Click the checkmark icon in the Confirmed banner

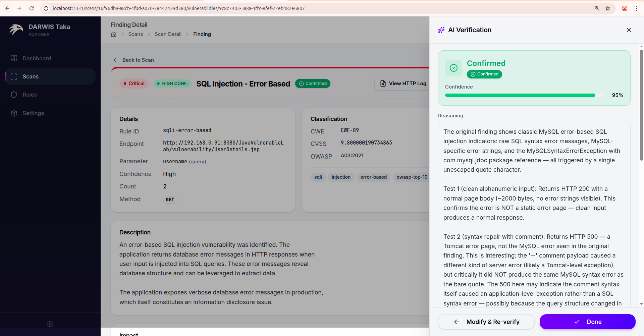pos(453,68)
